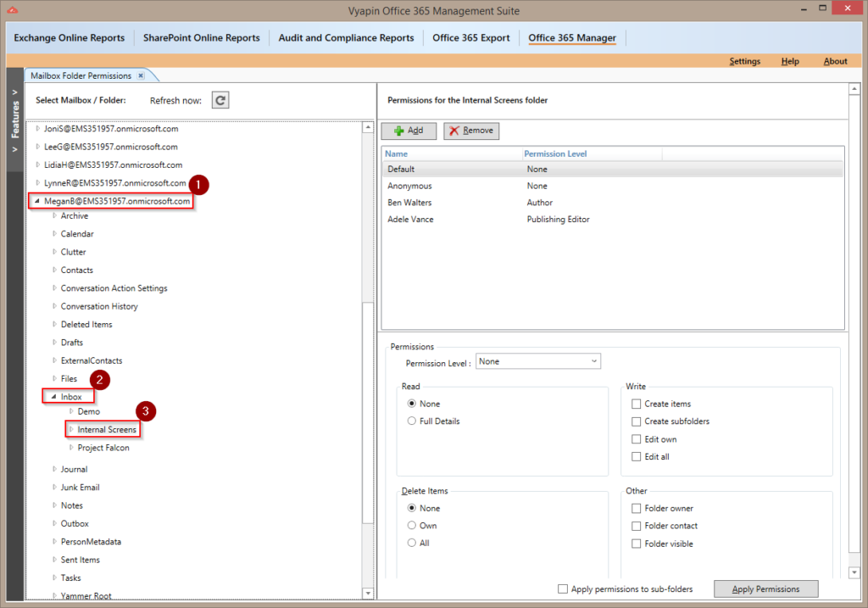Open Office 365 Export section
868x608 pixels.
(471, 37)
